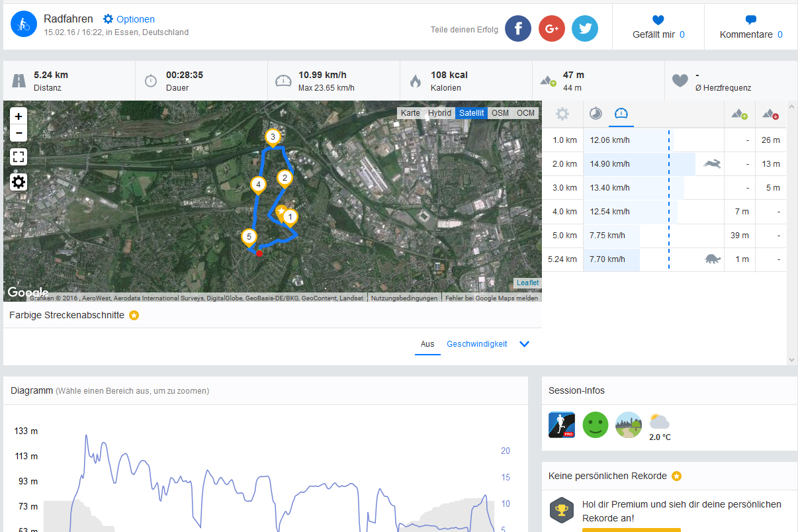Expand colored segment options chevron
The height and width of the screenshot is (532, 798).
[525, 344]
